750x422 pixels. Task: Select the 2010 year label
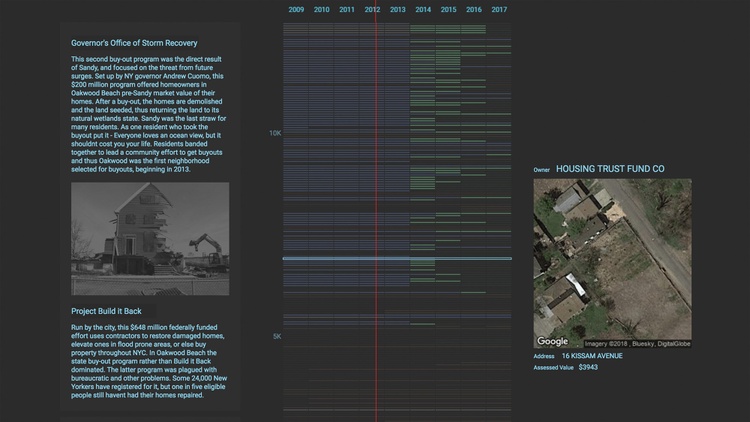coord(321,10)
